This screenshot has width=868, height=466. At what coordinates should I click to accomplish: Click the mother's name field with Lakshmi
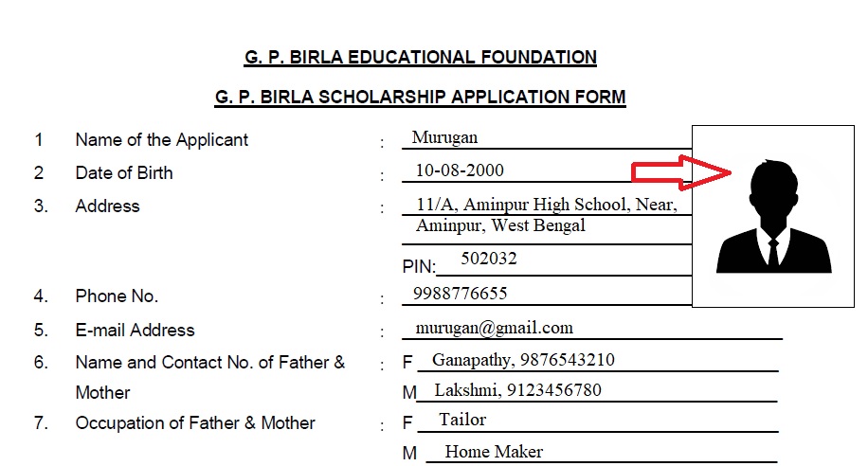[517, 390]
